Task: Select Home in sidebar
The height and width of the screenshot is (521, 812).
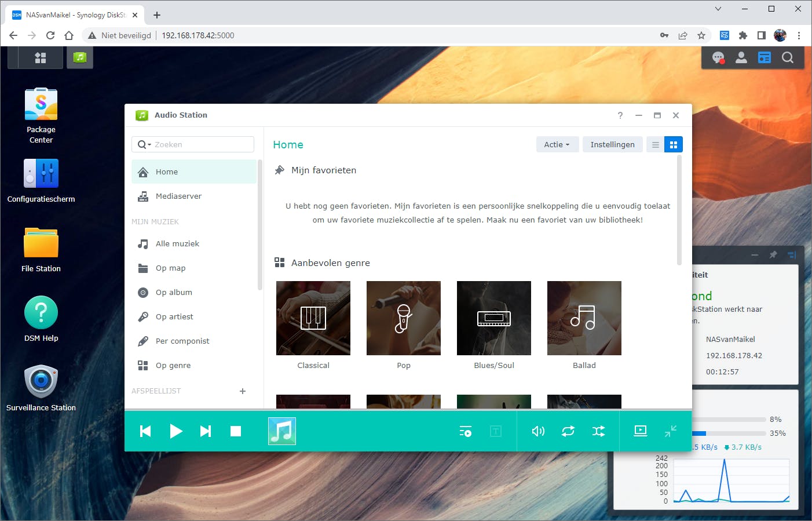Action: (194, 172)
